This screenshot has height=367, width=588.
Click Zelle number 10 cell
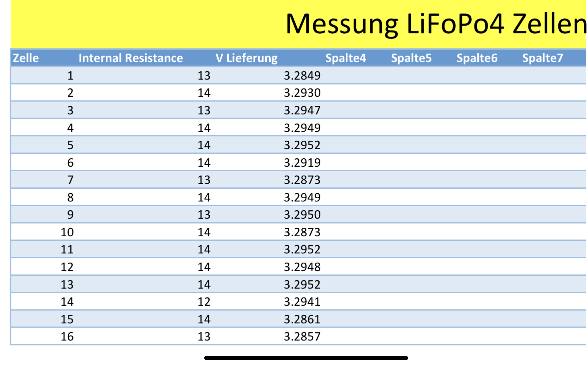(67, 232)
